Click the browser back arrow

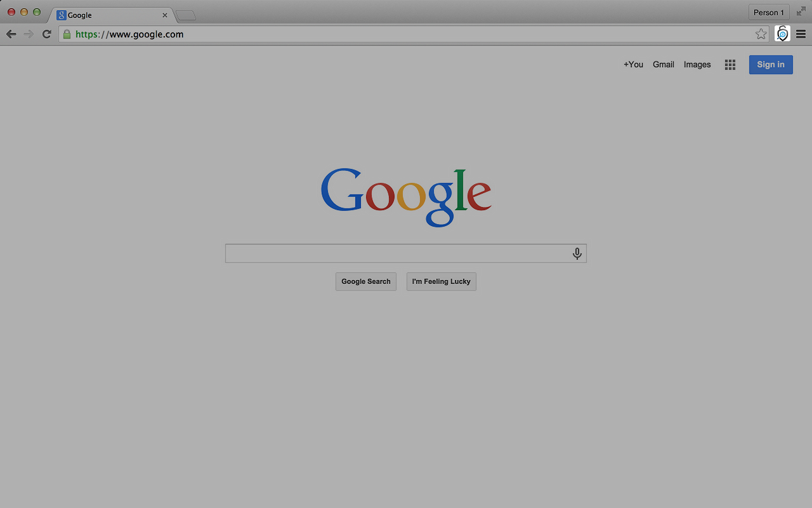tap(11, 34)
